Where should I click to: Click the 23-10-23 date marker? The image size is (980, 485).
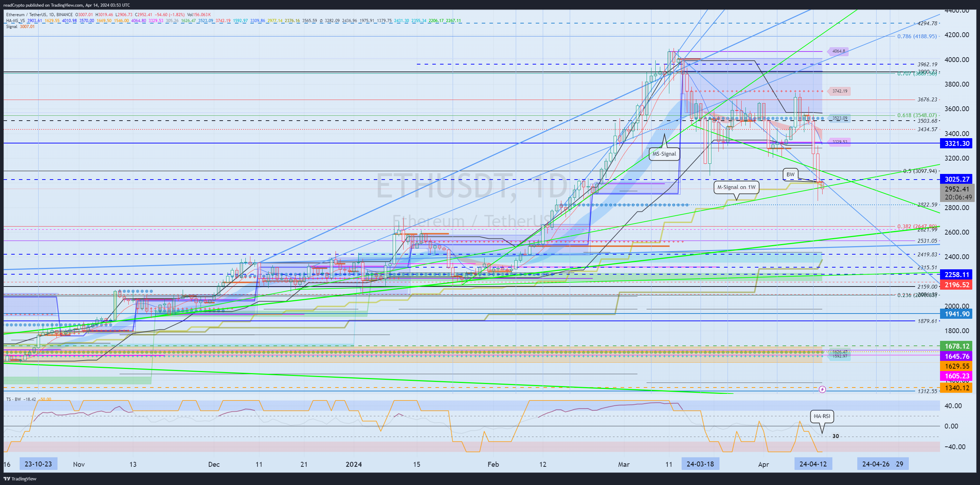coord(38,464)
